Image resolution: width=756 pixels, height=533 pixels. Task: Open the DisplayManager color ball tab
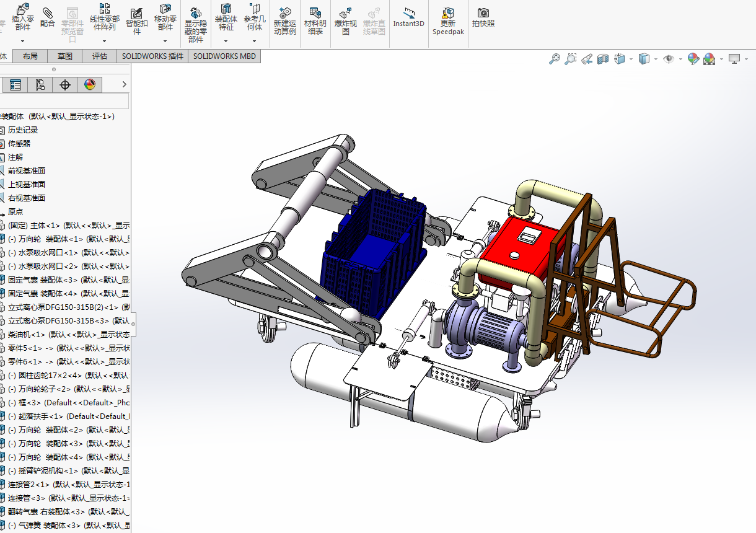90,85
